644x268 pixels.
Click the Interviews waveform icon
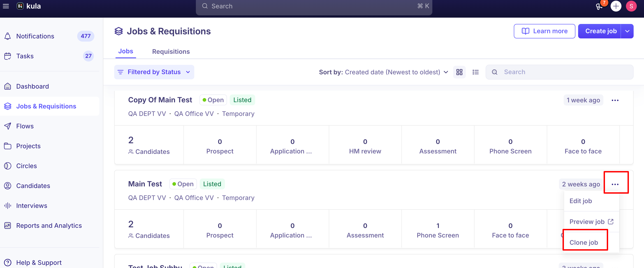[x=8, y=206]
